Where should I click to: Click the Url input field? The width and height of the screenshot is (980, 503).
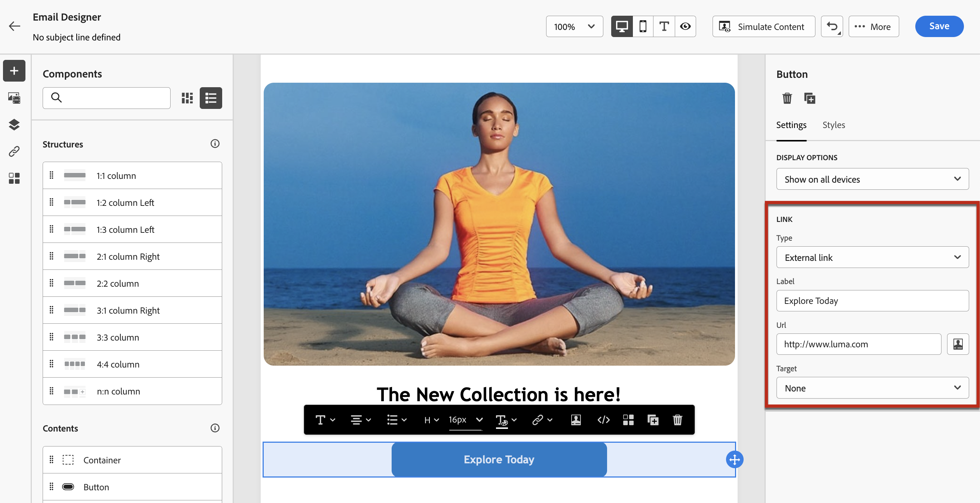coord(858,344)
